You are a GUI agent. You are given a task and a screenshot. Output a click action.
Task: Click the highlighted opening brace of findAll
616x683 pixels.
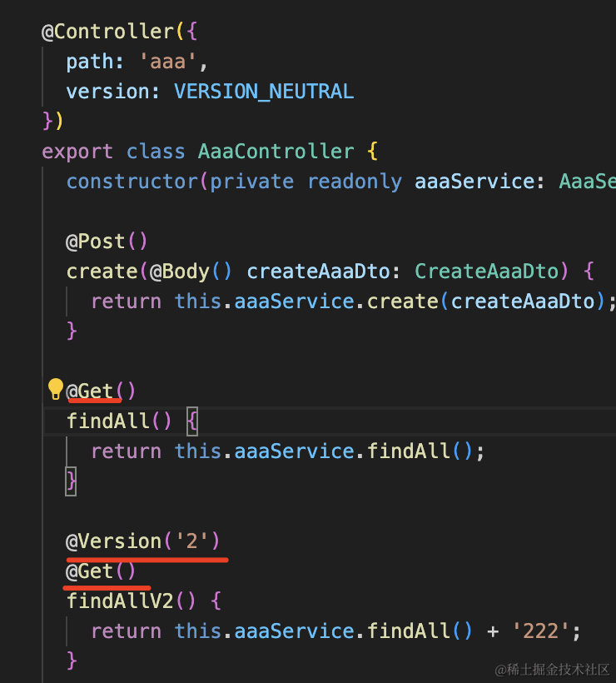(192, 421)
